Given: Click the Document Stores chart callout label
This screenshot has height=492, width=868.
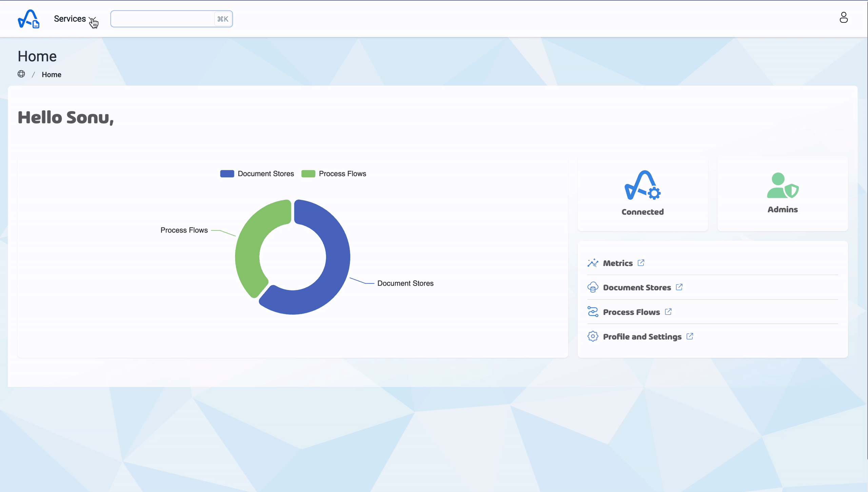Looking at the screenshot, I should pos(405,283).
